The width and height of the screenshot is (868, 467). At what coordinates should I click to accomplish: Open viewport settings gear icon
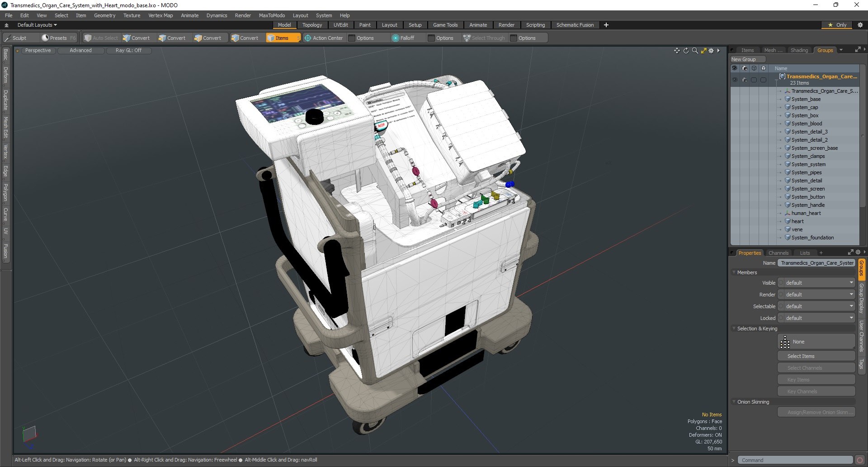[711, 51]
